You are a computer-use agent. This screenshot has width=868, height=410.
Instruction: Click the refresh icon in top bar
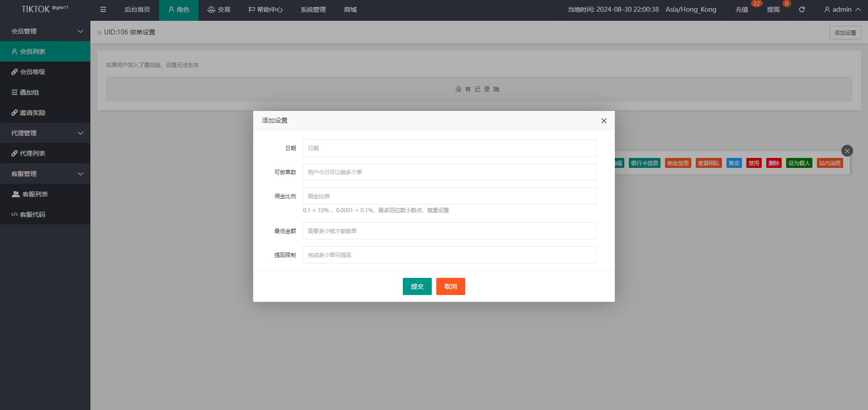pos(802,10)
